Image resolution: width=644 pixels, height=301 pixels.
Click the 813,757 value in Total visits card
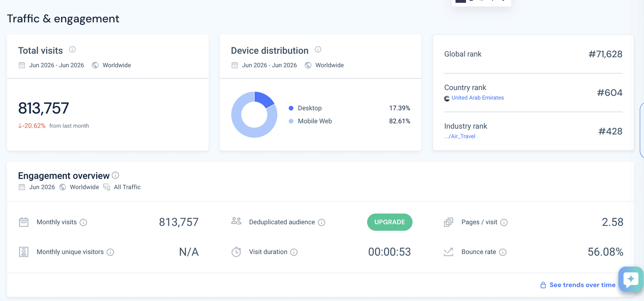44,108
